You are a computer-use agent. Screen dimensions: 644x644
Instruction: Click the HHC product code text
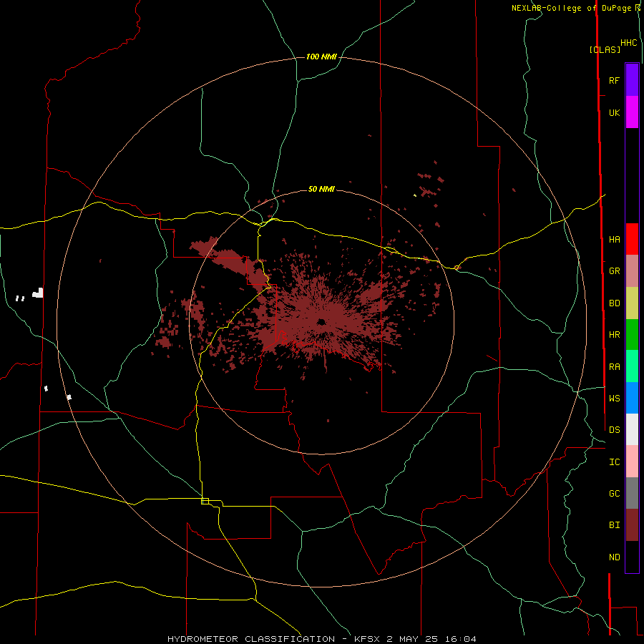click(x=629, y=43)
